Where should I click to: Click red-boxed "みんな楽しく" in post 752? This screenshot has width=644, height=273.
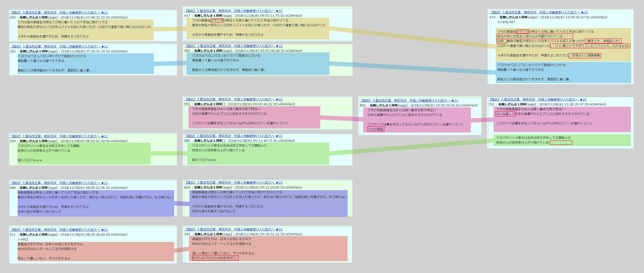coord(505,114)
